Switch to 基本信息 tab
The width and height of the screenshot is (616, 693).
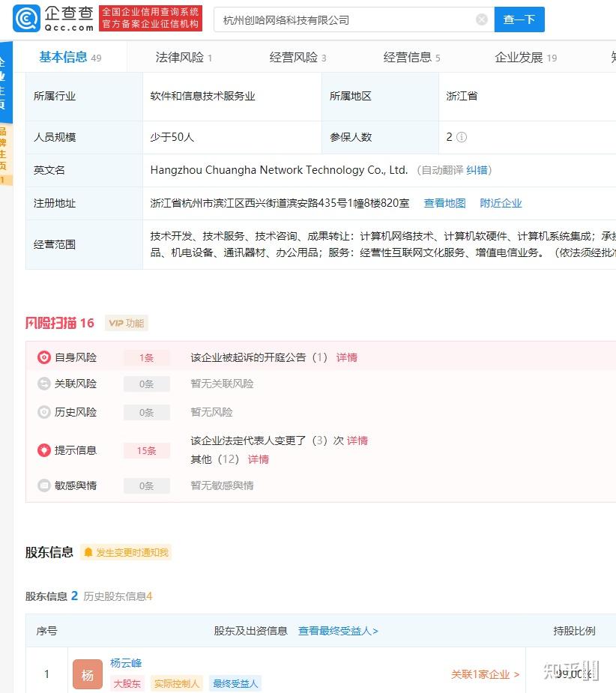(x=70, y=57)
